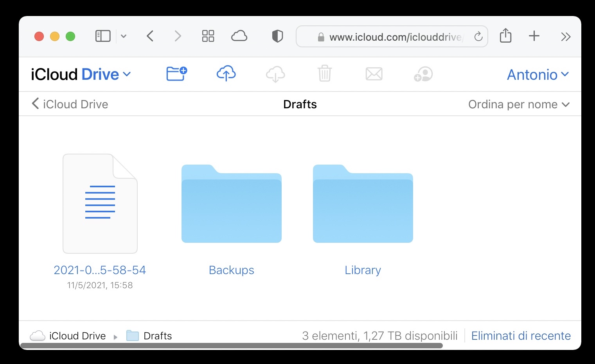Screen dimensions: 595x364
Task: Click the download cloud icon
Action: pos(275,74)
